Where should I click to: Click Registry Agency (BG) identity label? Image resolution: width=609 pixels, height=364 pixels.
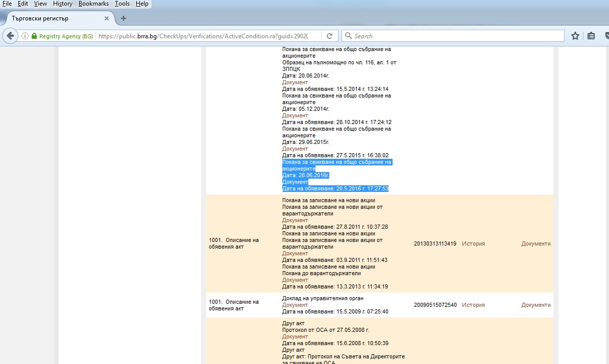pos(66,36)
